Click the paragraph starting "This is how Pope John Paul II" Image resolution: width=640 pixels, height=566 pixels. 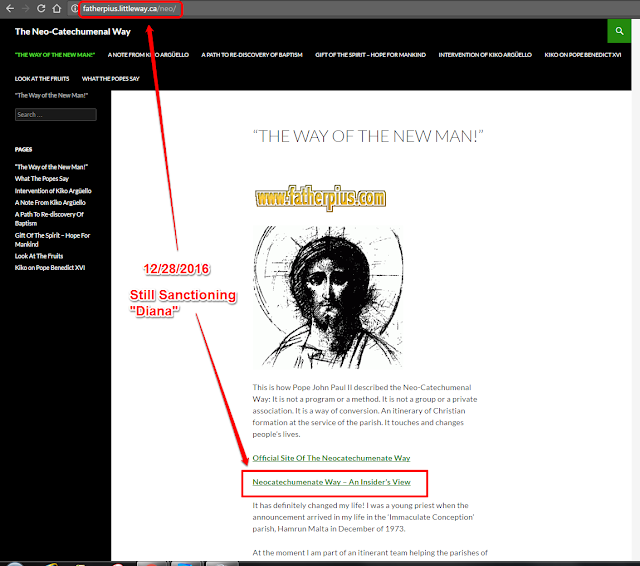pos(364,411)
